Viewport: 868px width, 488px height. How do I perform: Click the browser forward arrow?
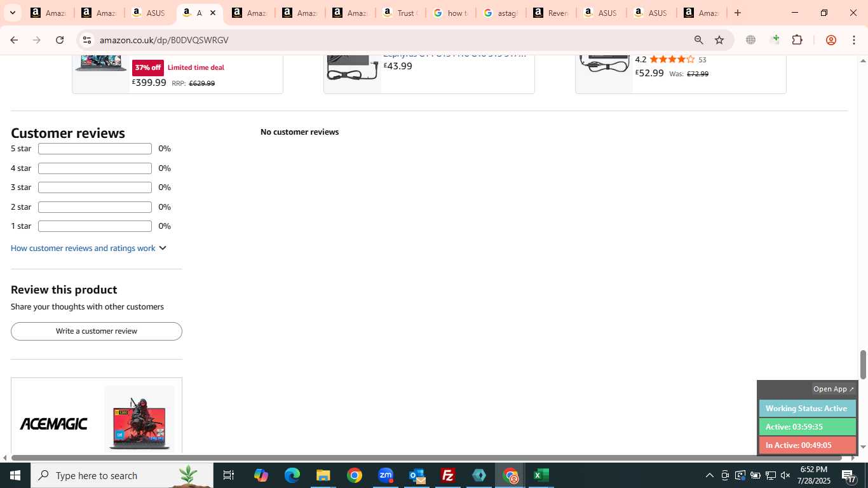(37, 40)
